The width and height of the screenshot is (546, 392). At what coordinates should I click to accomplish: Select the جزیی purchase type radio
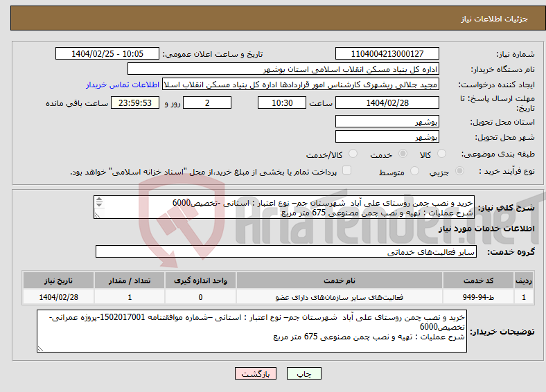(459, 170)
